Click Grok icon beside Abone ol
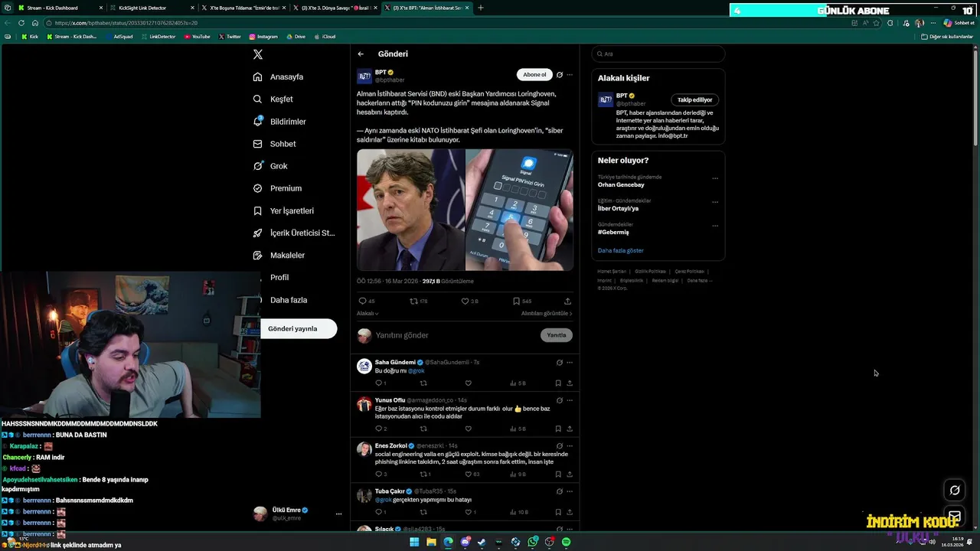Screen dimensions: 980x551 [x=560, y=75]
